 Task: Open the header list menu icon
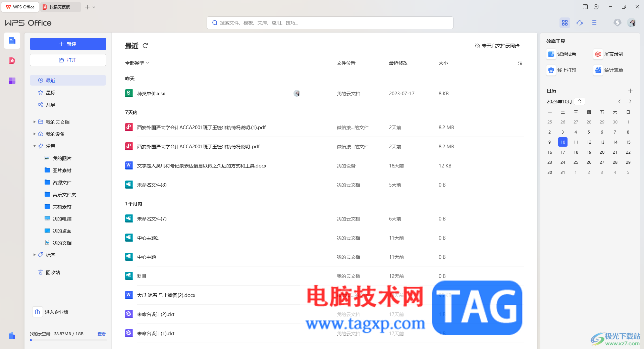pyautogui.click(x=594, y=23)
